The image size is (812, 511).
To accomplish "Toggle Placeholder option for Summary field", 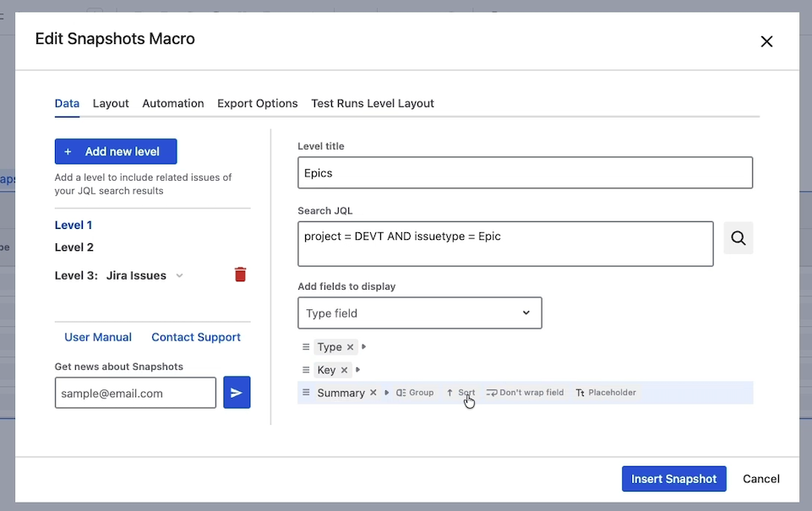I will 606,393.
